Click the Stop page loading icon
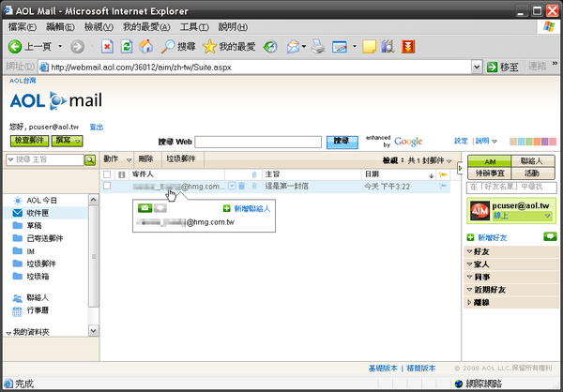The width and height of the screenshot is (563, 392). 107,47
